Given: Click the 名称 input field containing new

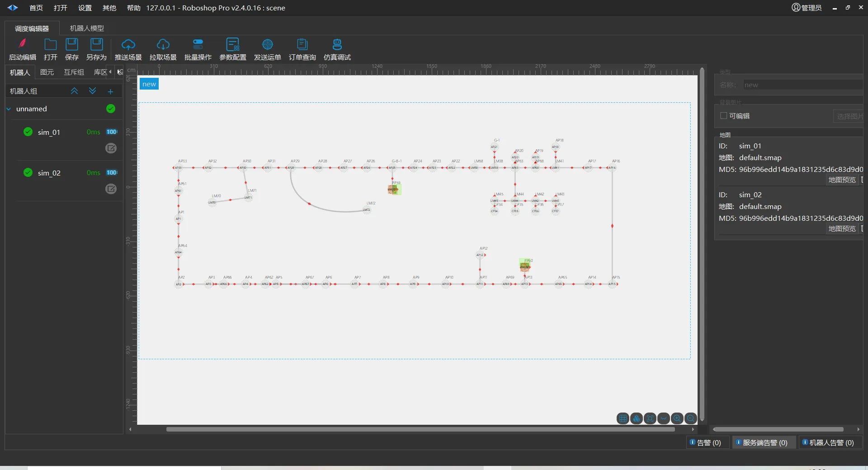Looking at the screenshot, I should (803, 85).
